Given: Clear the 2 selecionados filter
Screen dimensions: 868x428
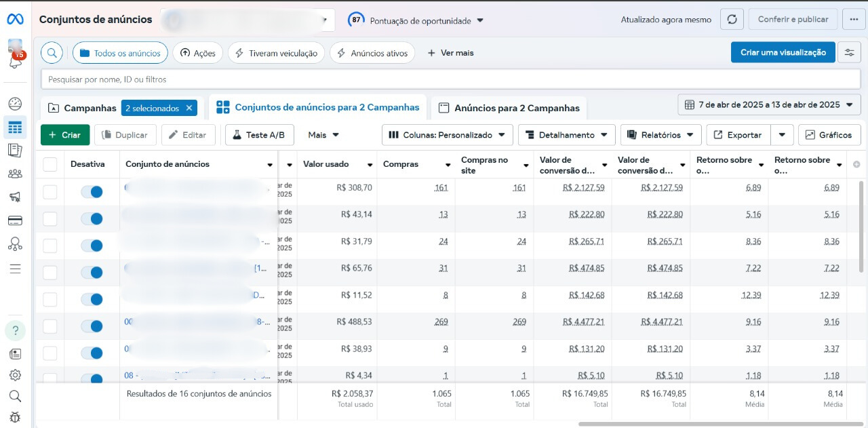Looking at the screenshot, I should (x=189, y=108).
